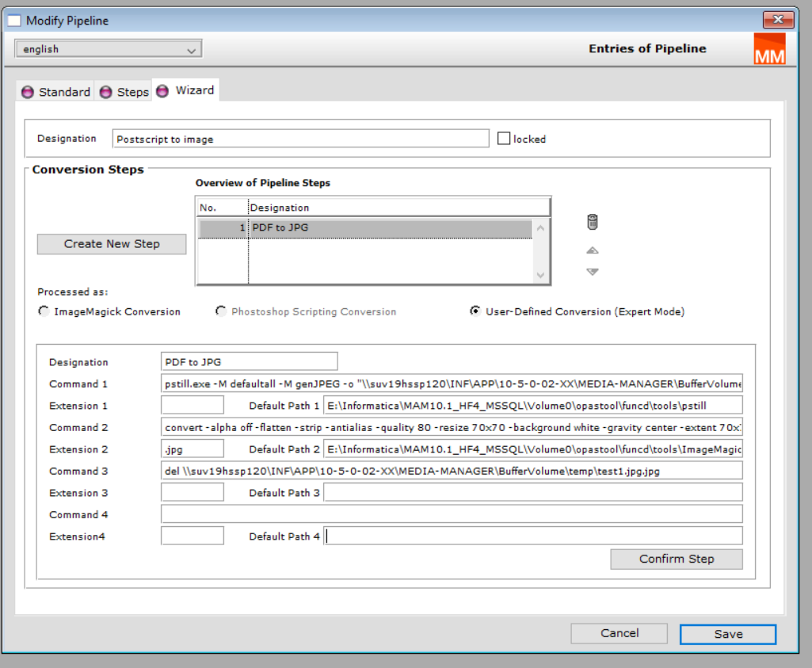Click the Command 3 del field

(452, 471)
